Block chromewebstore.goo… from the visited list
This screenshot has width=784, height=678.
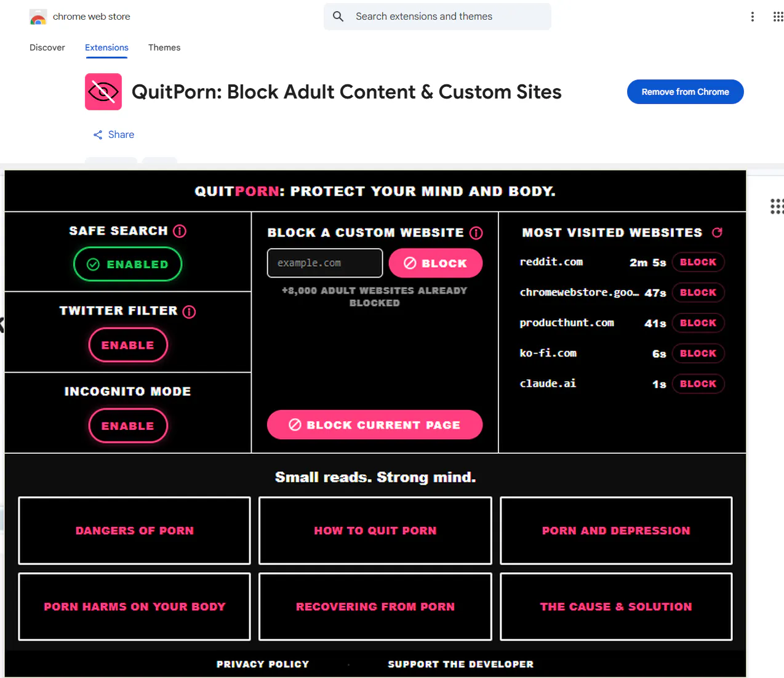pos(698,293)
